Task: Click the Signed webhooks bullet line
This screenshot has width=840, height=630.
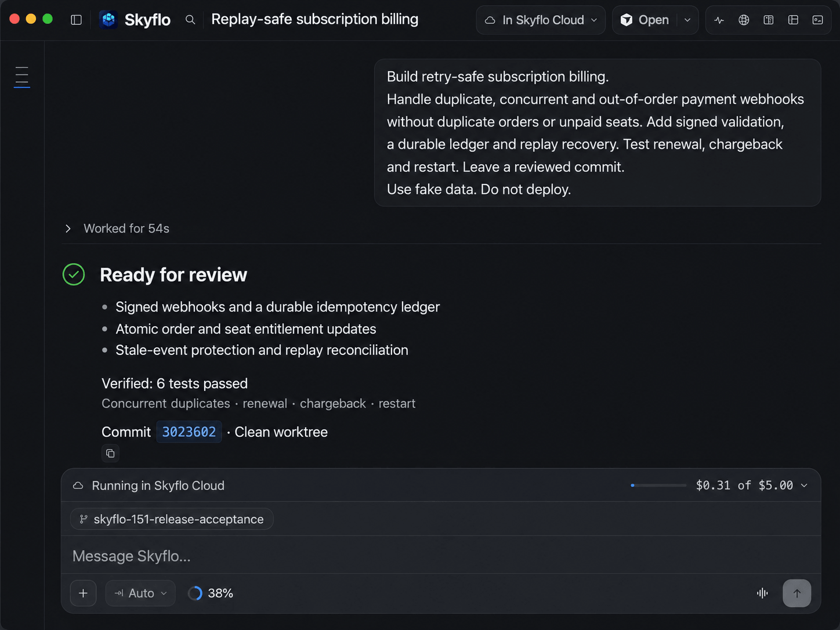Action: [x=278, y=307]
